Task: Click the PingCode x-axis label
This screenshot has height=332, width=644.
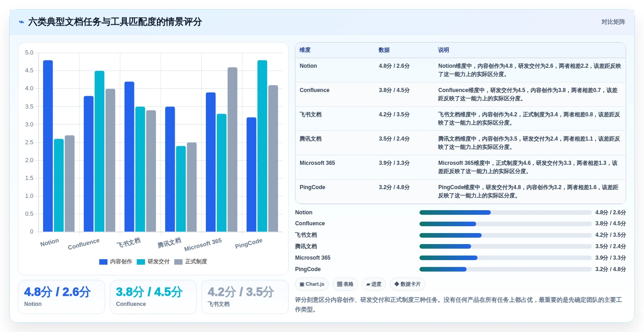Action: click(249, 243)
